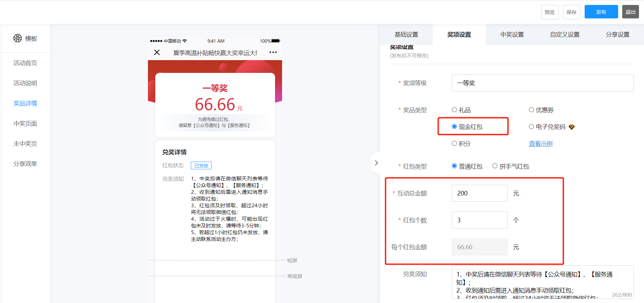Viewport: 644px width, 303px height.
Task: Select the 优惠券 prize type option
Action: 531,110
